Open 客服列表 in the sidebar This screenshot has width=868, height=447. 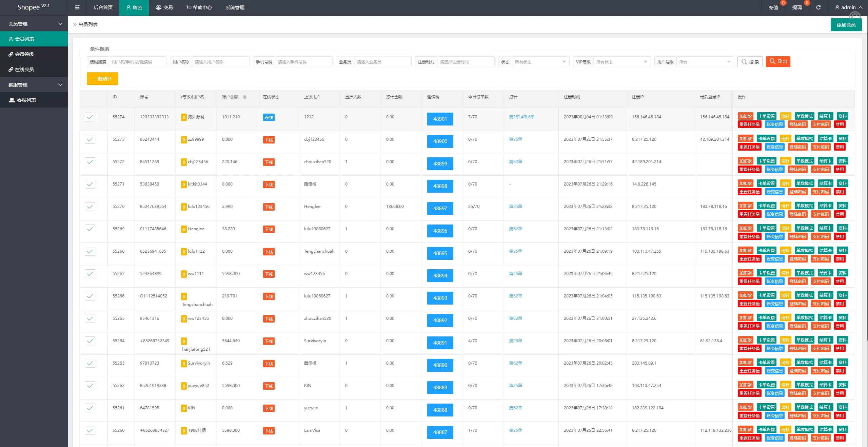[26, 100]
